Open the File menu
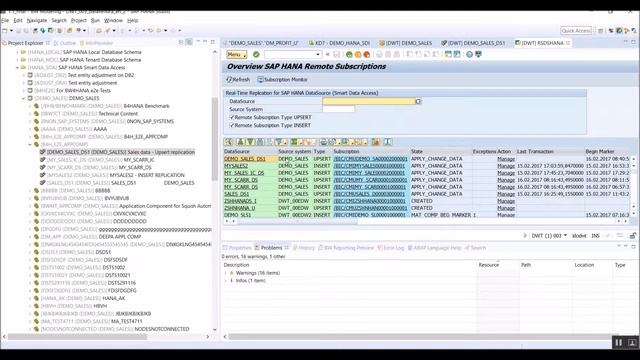The height and width of the screenshot is (360, 640). [x=5, y=20]
